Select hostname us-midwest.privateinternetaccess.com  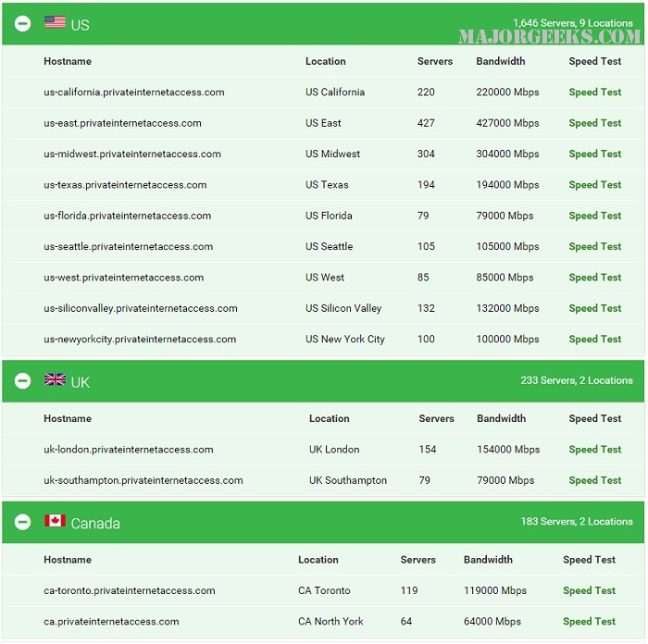click(x=132, y=155)
